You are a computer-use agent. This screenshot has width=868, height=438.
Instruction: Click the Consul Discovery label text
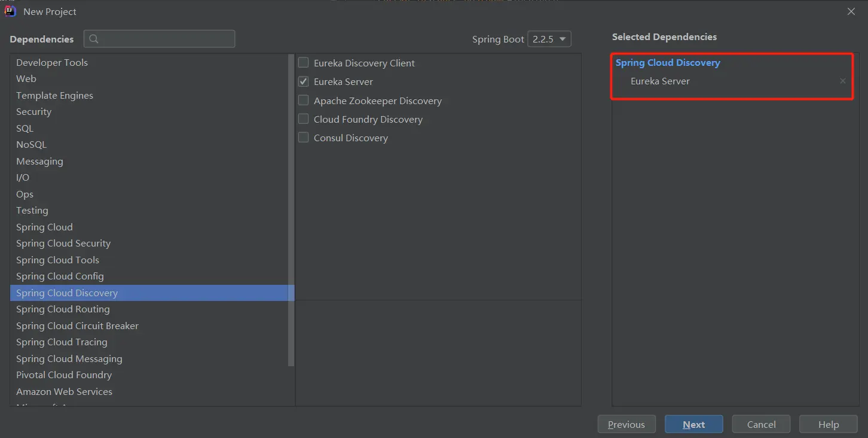(351, 138)
